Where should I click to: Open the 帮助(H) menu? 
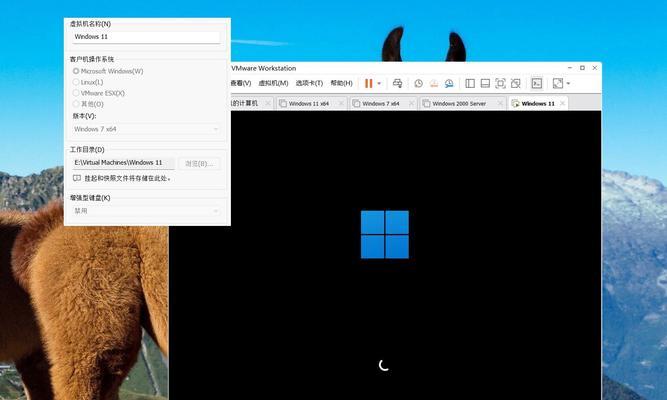[342, 83]
